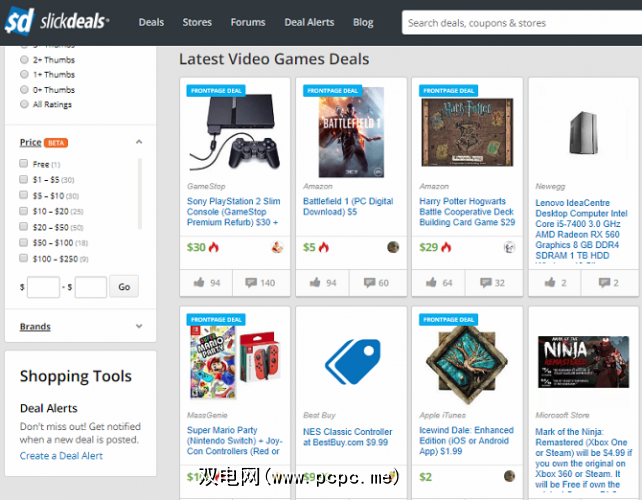
Task: Open Battlefield 1 PC Digital Download deal
Action: (348, 206)
